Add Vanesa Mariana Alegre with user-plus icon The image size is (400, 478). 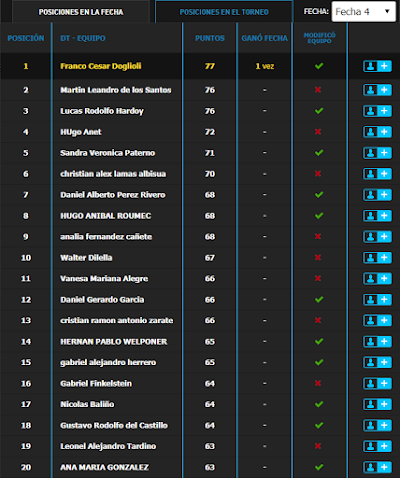click(x=377, y=279)
